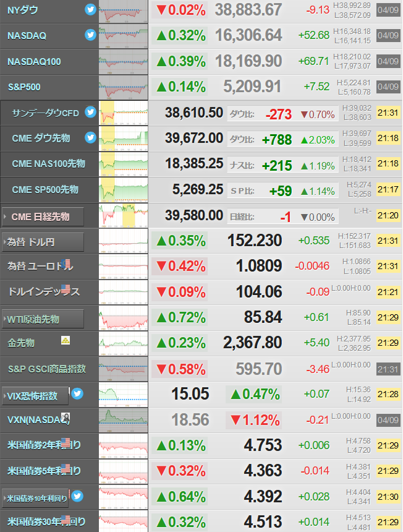403x532 pixels.
Task: Open the 米国債券2年利回り link
Action: (44, 445)
